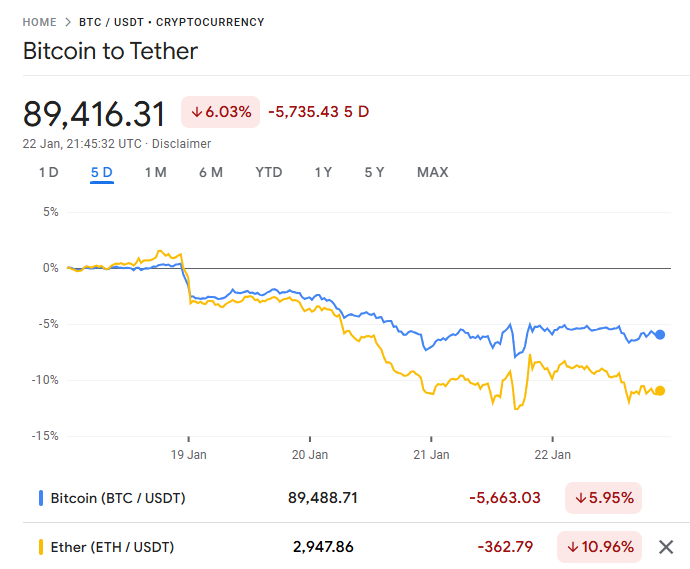Open the Bitcoin (BTC / USDT) row

tap(118, 497)
